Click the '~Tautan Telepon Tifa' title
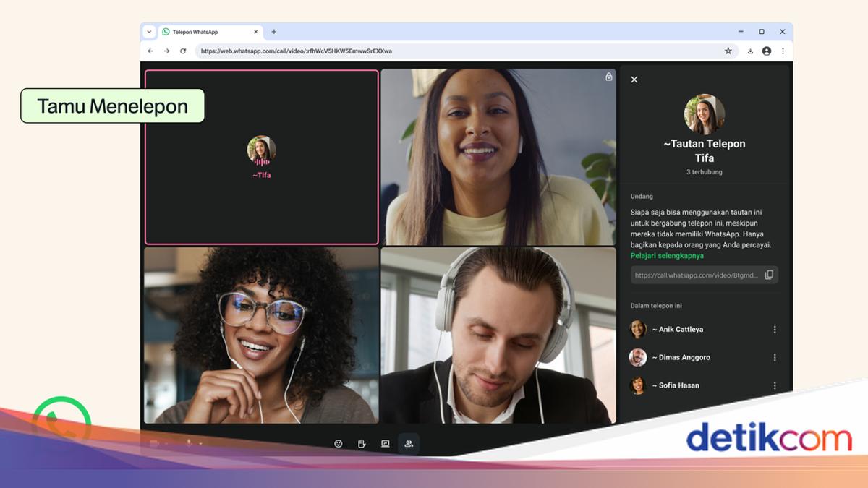The height and width of the screenshot is (488, 868). coord(705,151)
